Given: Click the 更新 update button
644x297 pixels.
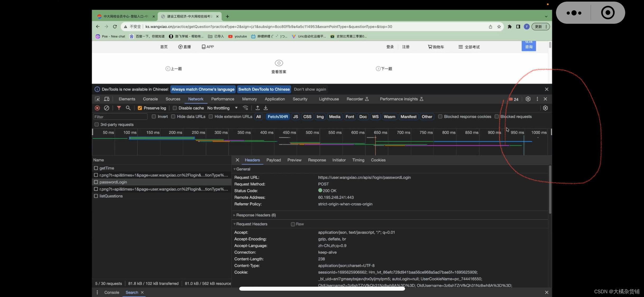Looking at the screenshot, I should click(541, 27).
